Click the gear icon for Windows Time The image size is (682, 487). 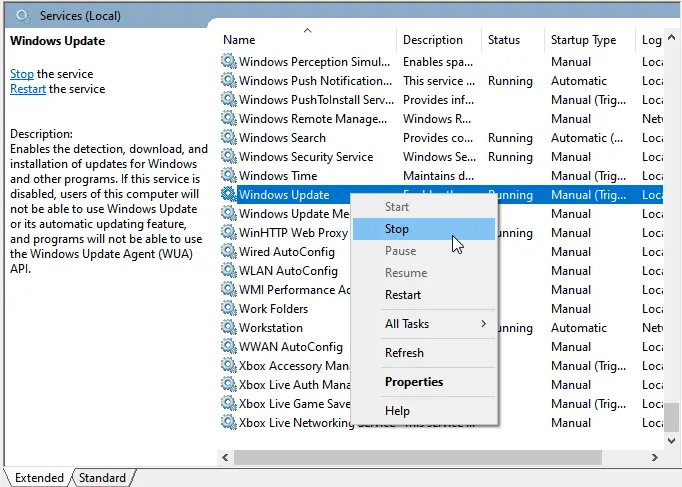click(x=229, y=176)
